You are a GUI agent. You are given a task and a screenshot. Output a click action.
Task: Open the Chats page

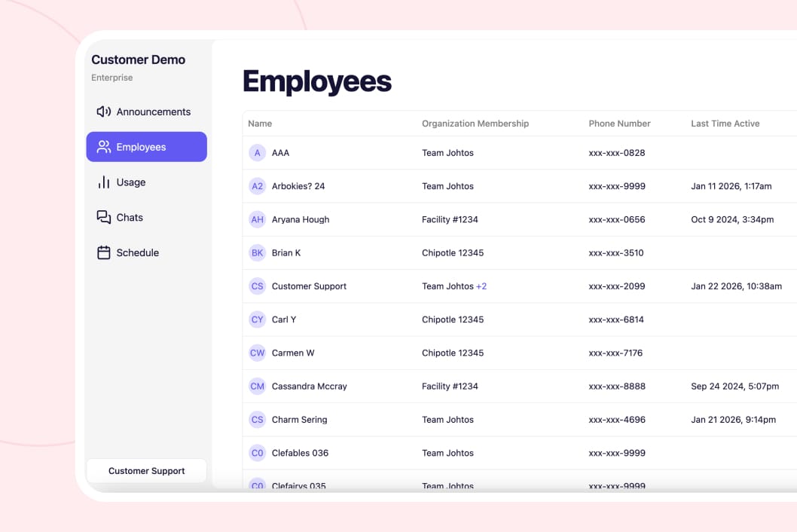[x=146, y=217]
